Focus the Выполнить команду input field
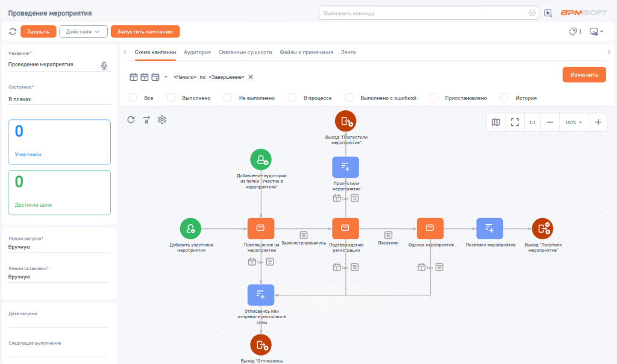 425,13
